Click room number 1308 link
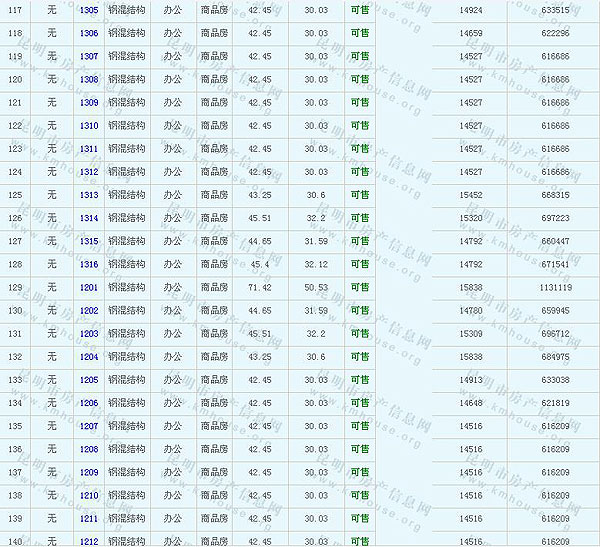This screenshot has width=600, height=547. tap(89, 79)
